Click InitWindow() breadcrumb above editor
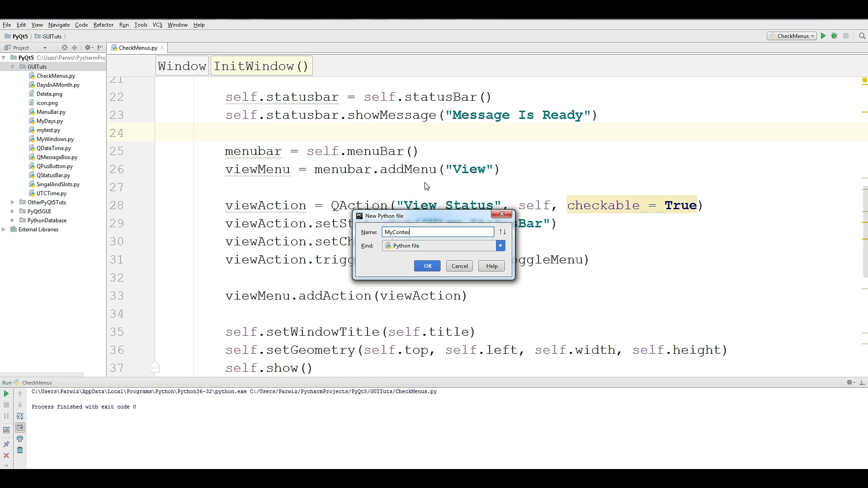868x488 pixels. pos(261,66)
